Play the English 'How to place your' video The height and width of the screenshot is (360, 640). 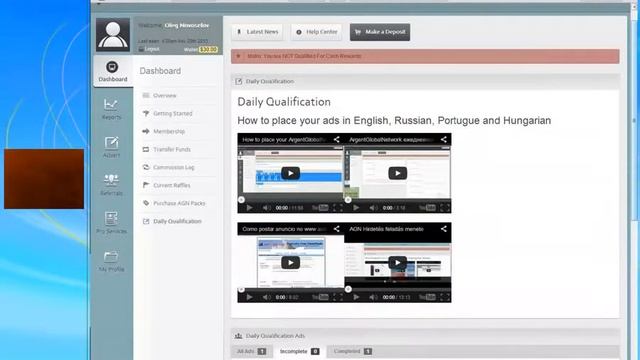(291, 173)
